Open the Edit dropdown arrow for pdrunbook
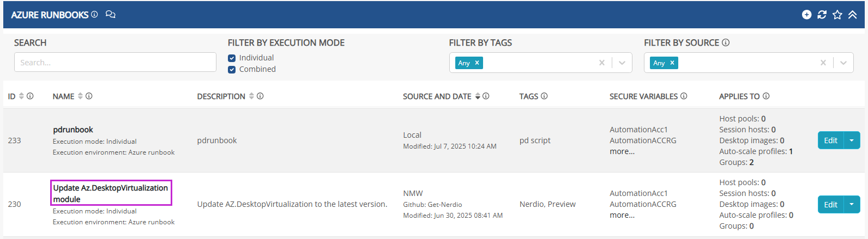Viewport: 868px width, 239px height. tap(852, 140)
